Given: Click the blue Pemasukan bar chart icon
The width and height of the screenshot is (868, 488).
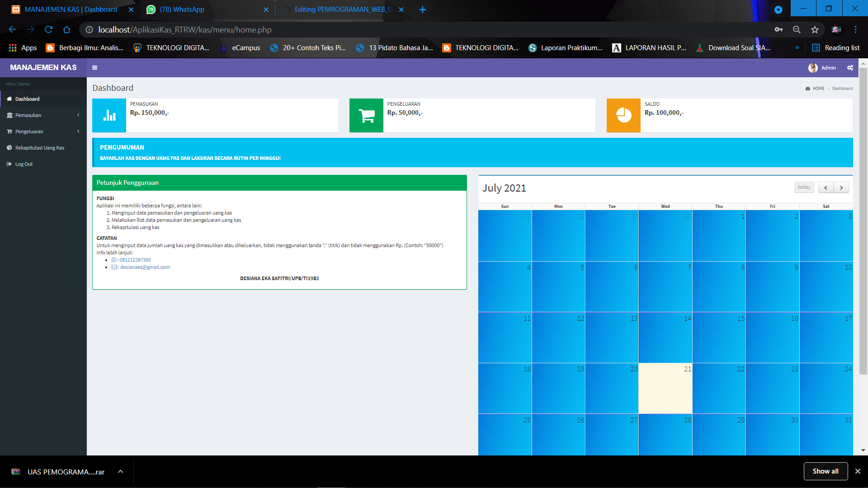Looking at the screenshot, I should coord(109,116).
